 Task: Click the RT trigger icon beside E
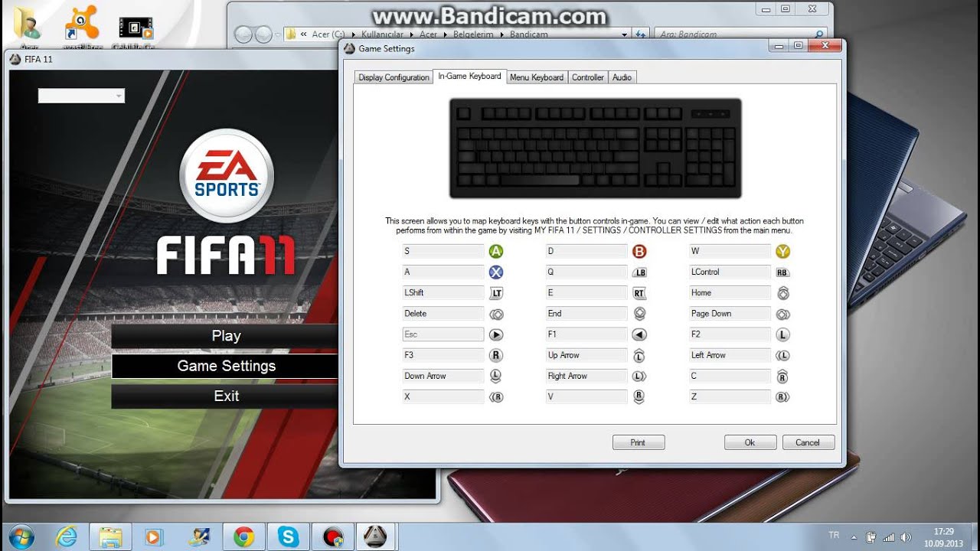tap(639, 293)
